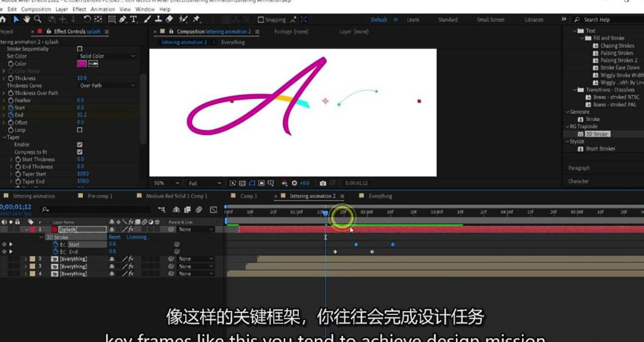Open the Set Color Solid Color dropdown
644x342 pixels.
coord(107,56)
